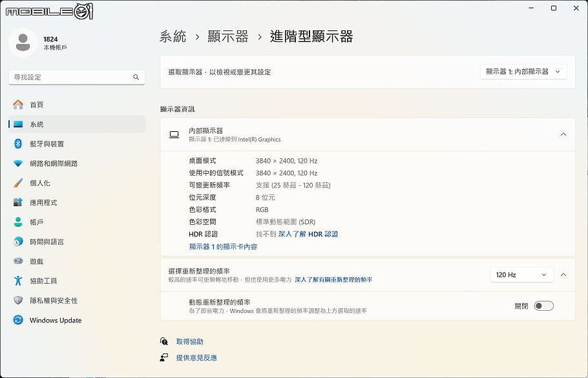The height and width of the screenshot is (378, 588).
Task: Open 顯示器 1 的顯示卡內容 link
Action: [223, 247]
